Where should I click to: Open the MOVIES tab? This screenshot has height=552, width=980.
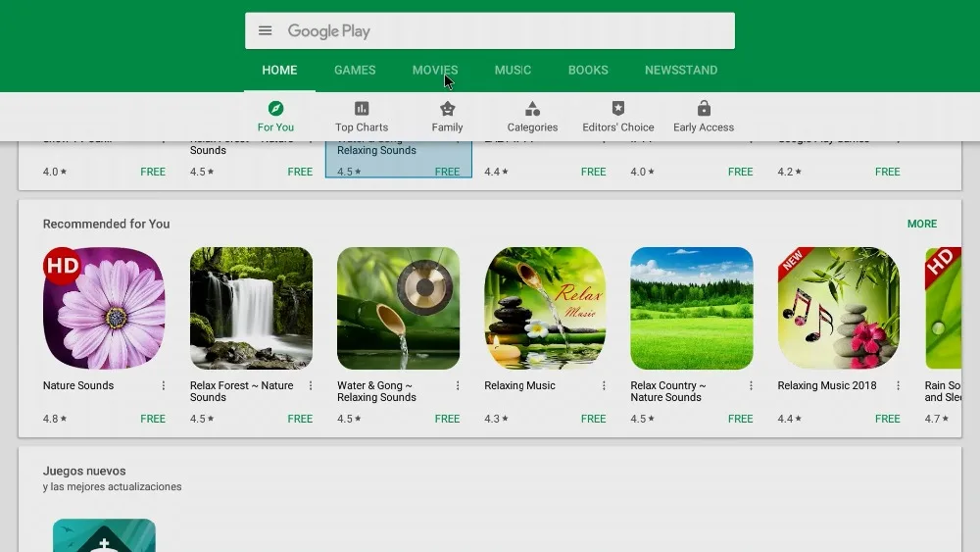435,70
